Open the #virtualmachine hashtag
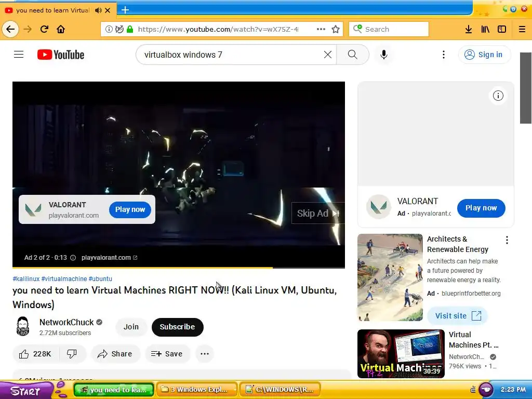Image resolution: width=532 pixels, height=399 pixels. pos(64,279)
